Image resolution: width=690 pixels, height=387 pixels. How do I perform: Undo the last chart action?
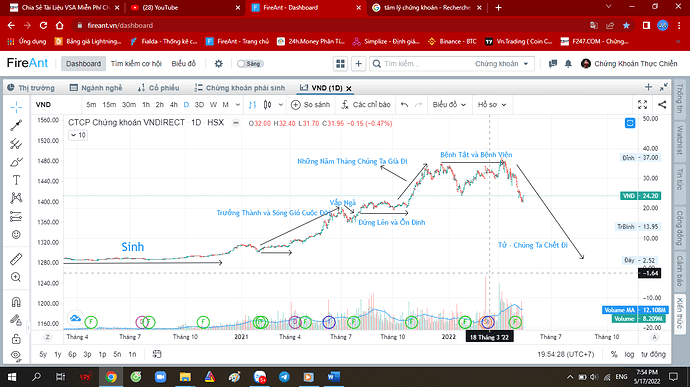pos(404,105)
